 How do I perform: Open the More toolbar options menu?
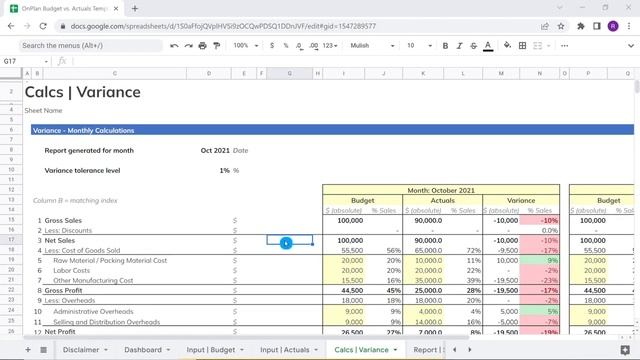pyautogui.click(x=564, y=46)
